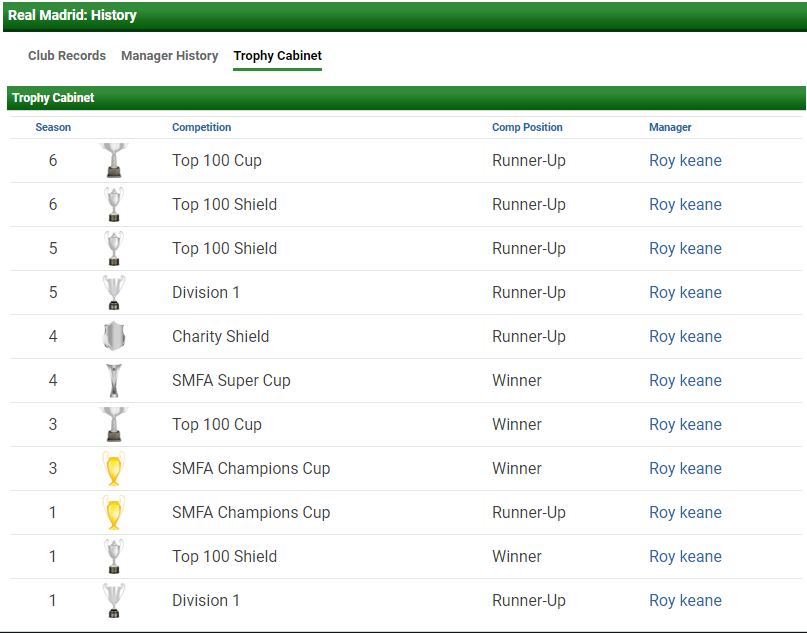
Task: Select the Trophy Cabinet tab
Action: click(277, 56)
